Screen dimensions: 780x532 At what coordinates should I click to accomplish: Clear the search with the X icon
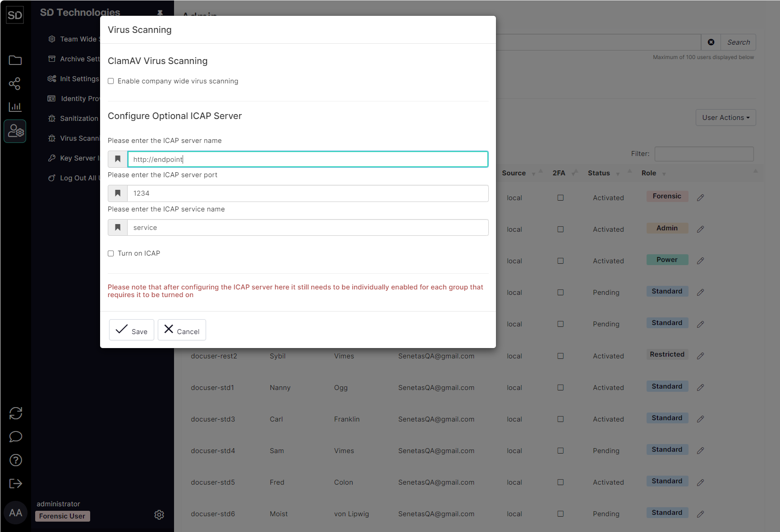pyautogui.click(x=711, y=42)
